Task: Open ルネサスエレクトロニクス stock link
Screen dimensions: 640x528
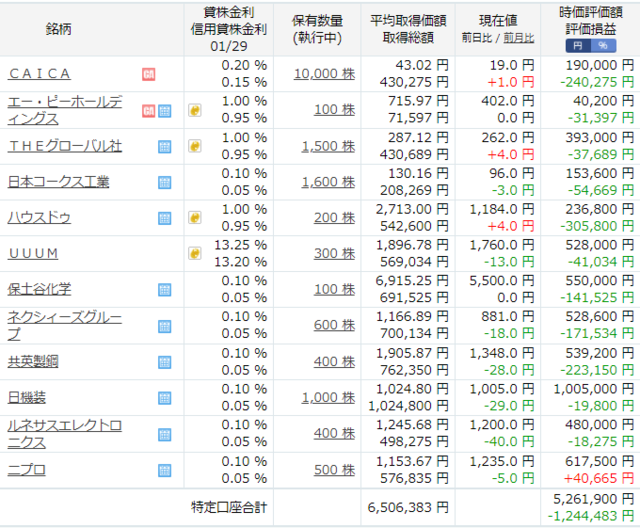Action: coord(64,434)
